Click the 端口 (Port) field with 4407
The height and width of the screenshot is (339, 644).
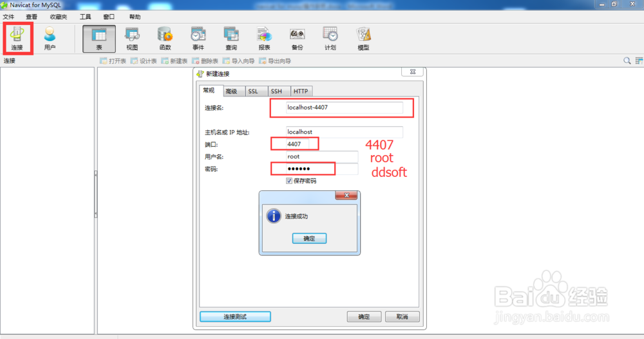[298, 144]
